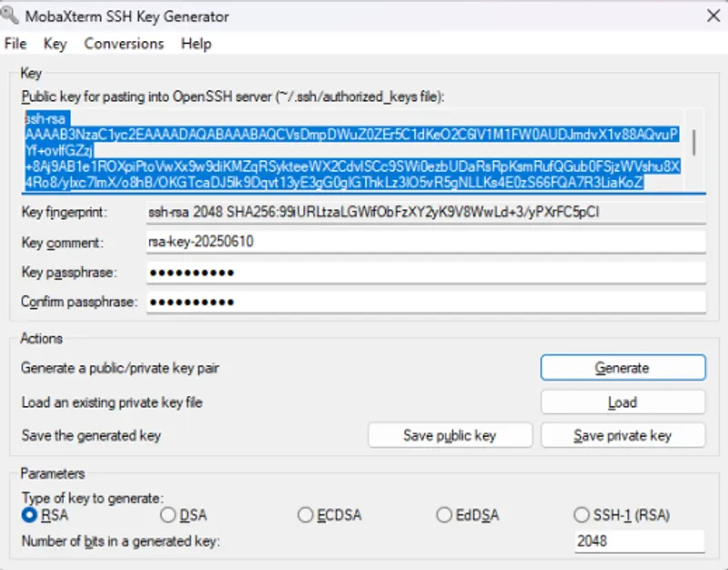Load an existing private key

coord(622,402)
